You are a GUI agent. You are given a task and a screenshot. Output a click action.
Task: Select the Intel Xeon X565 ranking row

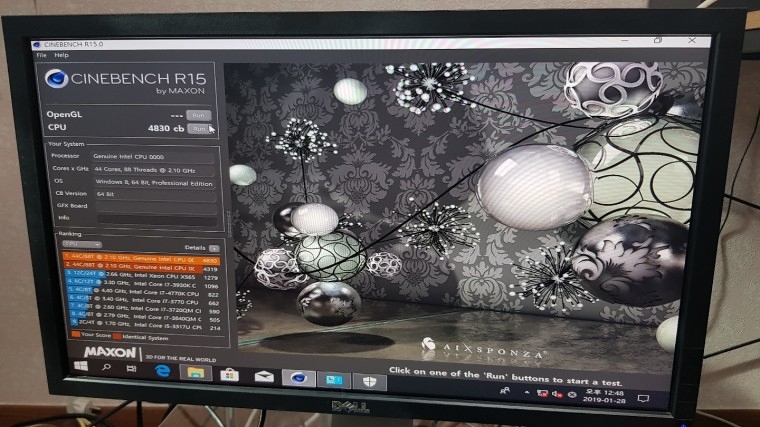pyautogui.click(x=142, y=276)
